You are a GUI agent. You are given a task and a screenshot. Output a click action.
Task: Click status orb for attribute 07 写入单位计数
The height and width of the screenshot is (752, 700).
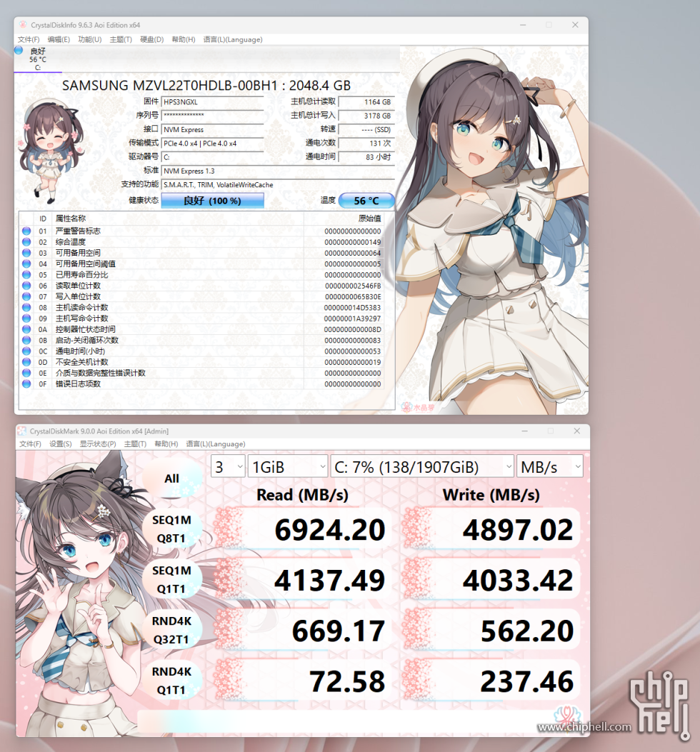[26, 296]
